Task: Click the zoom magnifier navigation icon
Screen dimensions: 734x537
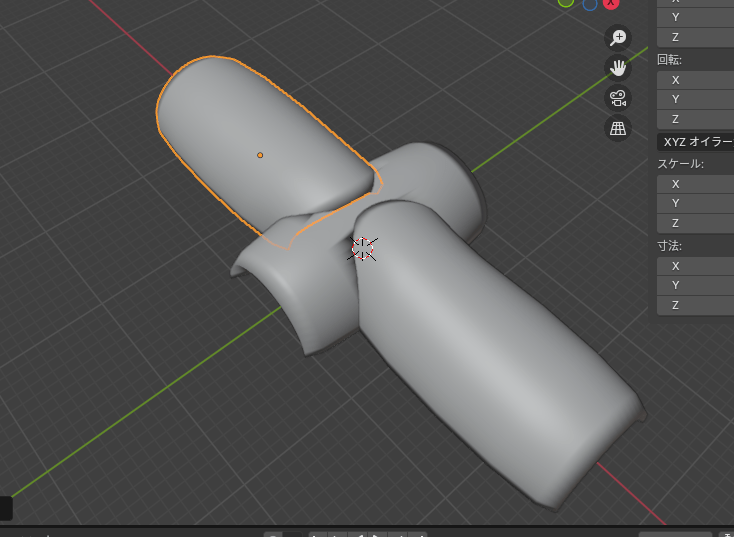Action: (618, 38)
